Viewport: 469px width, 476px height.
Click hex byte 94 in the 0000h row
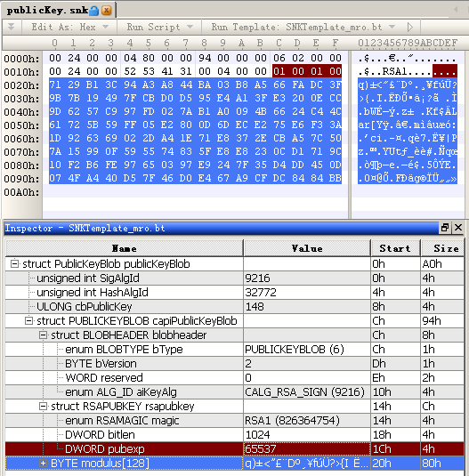pos(205,58)
